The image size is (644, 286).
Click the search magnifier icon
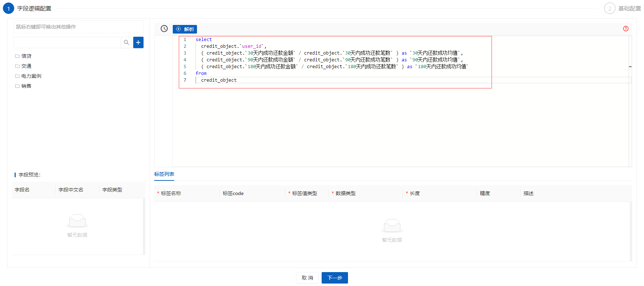coord(126,42)
